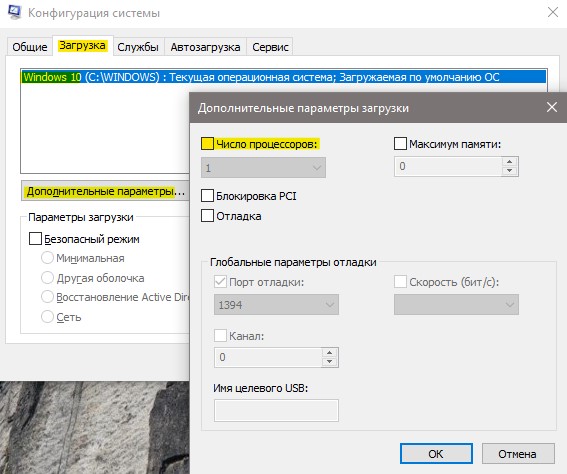Open the debug port 1394 dropdown
Viewport: 567px width, 474px height.
(276, 305)
